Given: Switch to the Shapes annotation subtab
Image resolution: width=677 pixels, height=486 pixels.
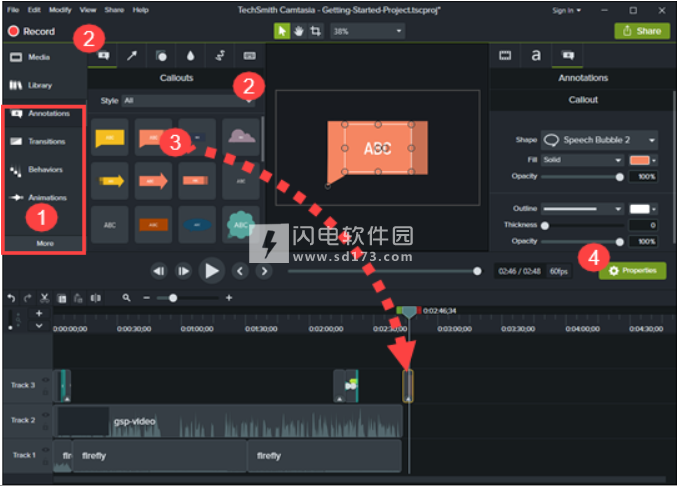Looking at the screenshot, I should (161, 56).
